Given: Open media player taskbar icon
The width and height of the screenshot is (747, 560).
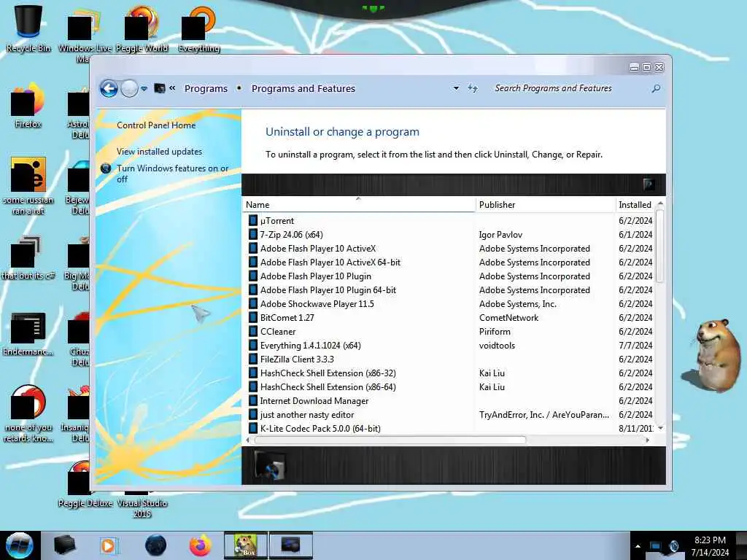Looking at the screenshot, I should (108, 545).
